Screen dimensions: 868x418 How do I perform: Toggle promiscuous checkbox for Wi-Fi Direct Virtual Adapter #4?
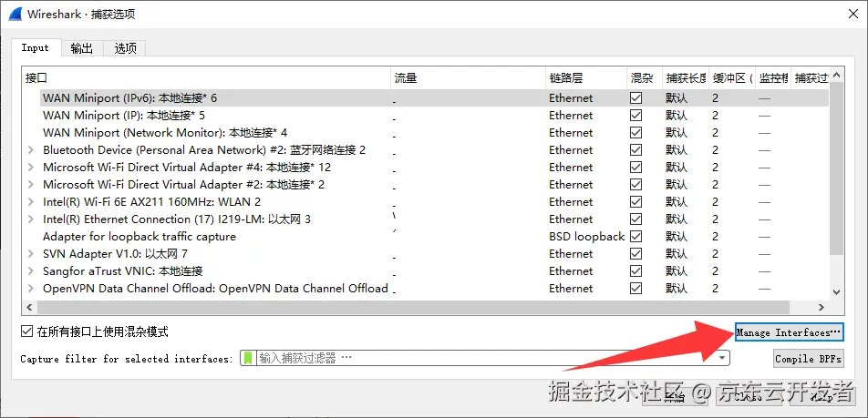click(x=636, y=167)
